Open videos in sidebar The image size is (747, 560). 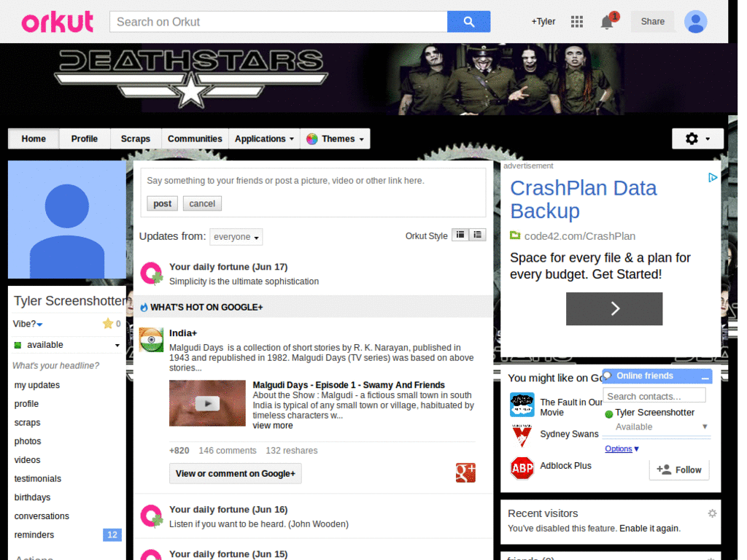[x=27, y=460]
